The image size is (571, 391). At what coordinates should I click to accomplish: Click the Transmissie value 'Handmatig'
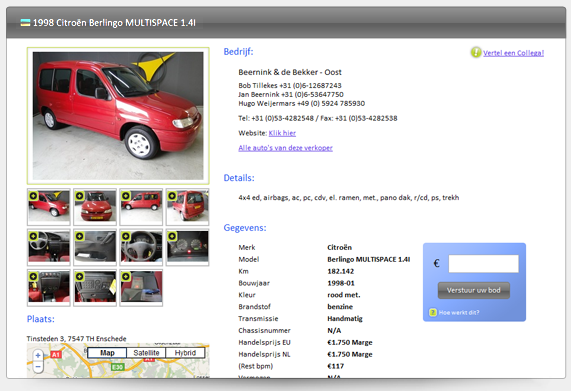(x=345, y=319)
